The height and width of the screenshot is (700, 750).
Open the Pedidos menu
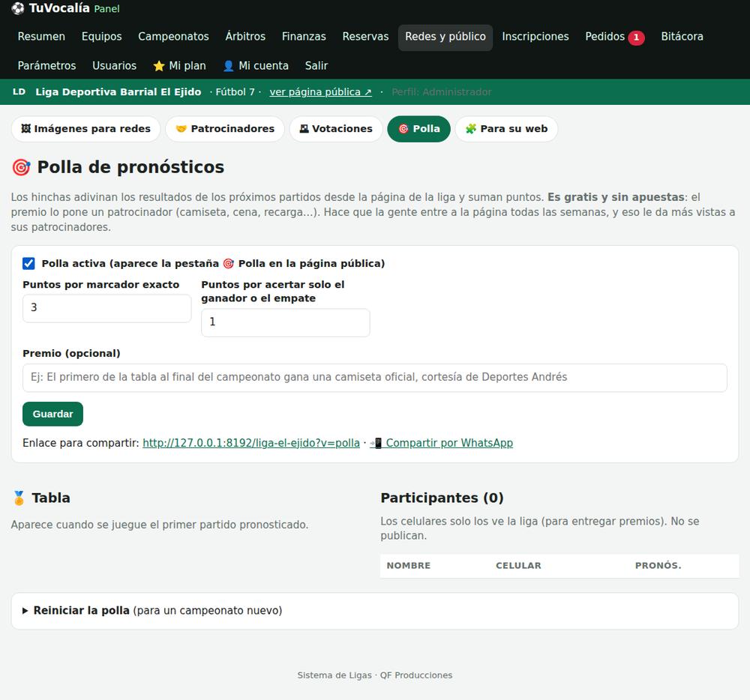615,37
